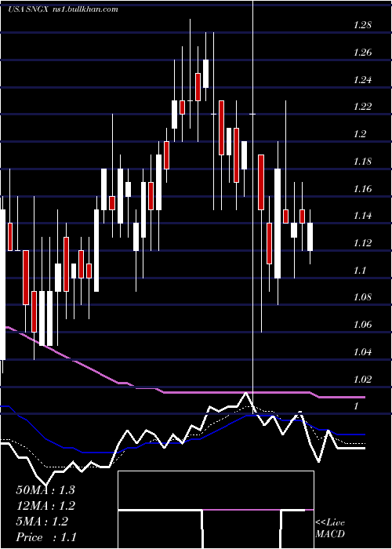Click the 1.02 price axis label

[362, 380]
